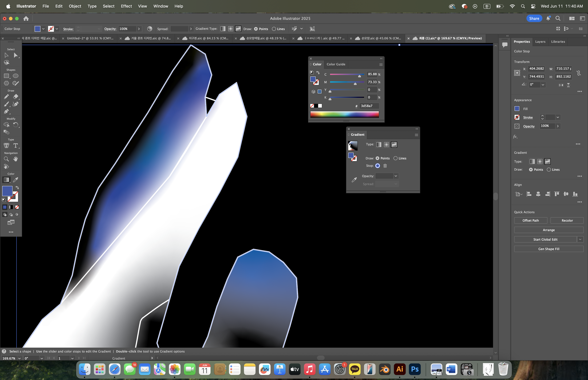This screenshot has width=588, height=380.
Task: Open the Object menu
Action: coord(75,6)
